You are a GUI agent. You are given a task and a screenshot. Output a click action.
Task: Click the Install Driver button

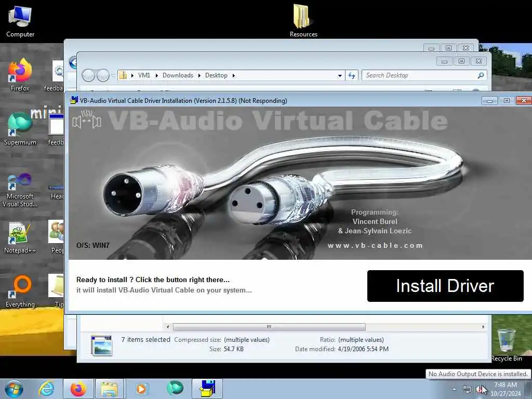pyautogui.click(x=445, y=286)
